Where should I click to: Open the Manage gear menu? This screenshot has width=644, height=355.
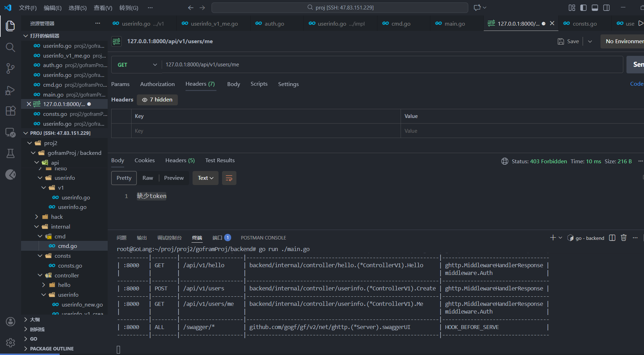tap(11, 342)
